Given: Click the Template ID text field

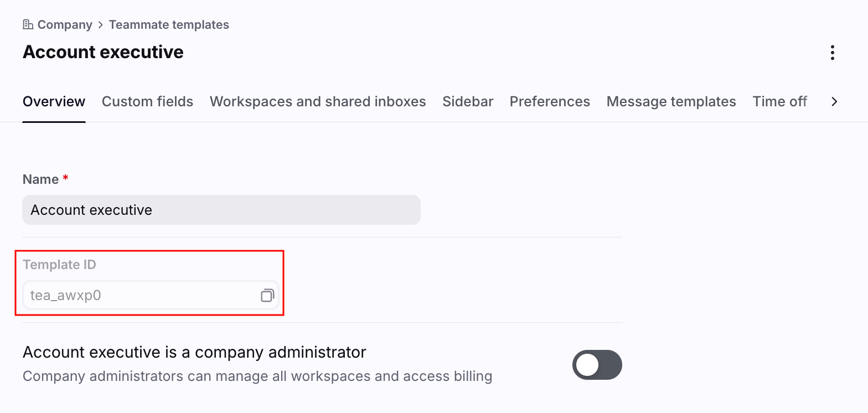Looking at the screenshot, I should pyautogui.click(x=138, y=296).
